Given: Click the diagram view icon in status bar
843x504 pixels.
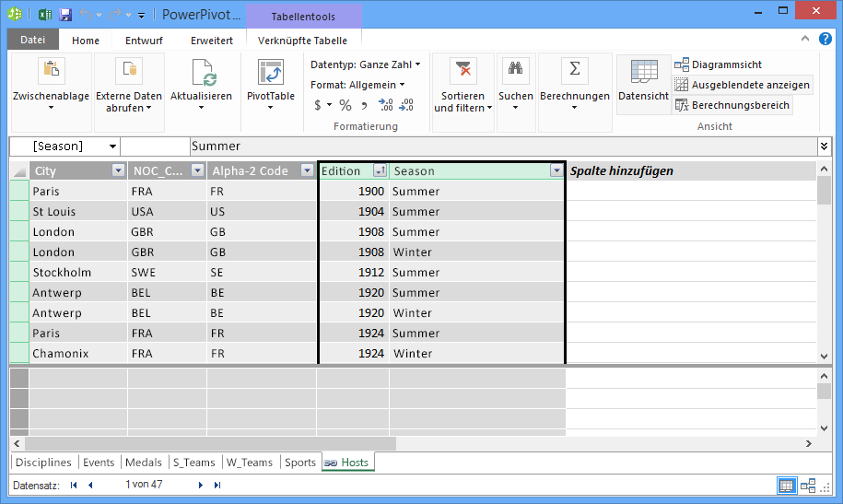Looking at the screenshot, I should [x=808, y=486].
